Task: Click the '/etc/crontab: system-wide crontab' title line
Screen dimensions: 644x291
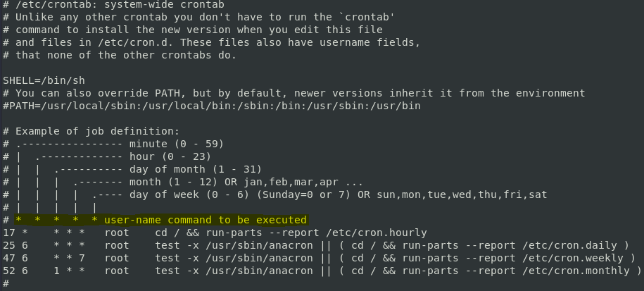Action: [x=113, y=5]
